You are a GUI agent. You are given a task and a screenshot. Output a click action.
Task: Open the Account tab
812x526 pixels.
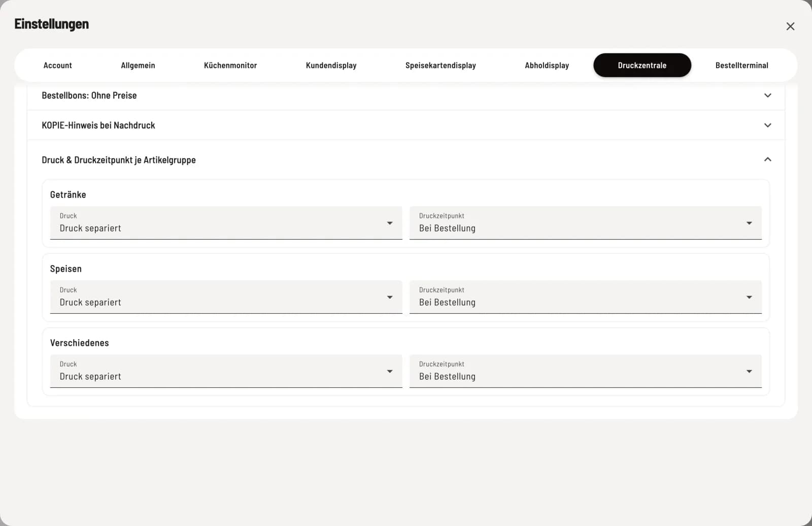pos(58,65)
